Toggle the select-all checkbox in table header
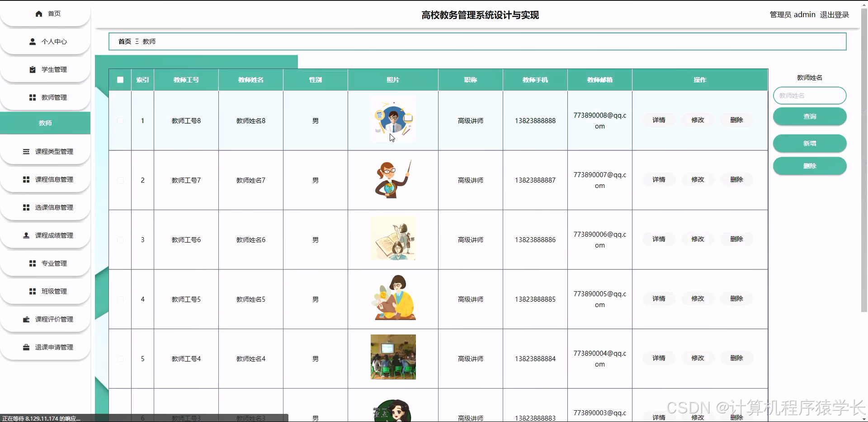Screen dimensions: 868x422 [120, 80]
